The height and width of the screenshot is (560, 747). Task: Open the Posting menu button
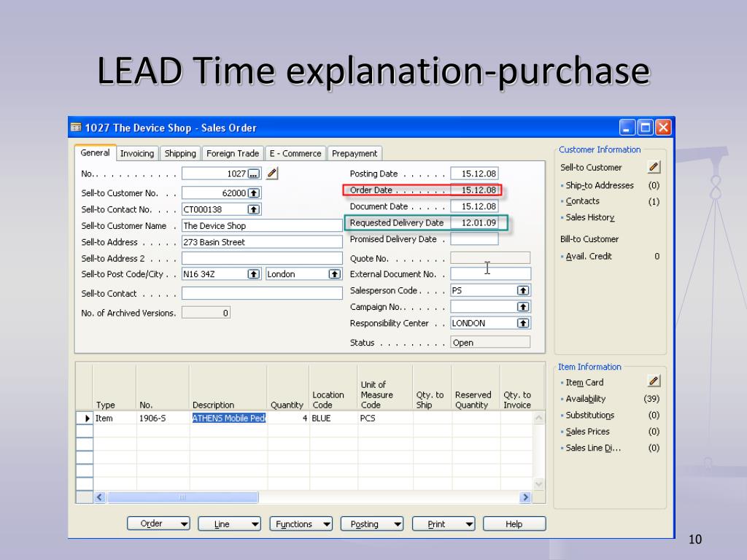371,524
